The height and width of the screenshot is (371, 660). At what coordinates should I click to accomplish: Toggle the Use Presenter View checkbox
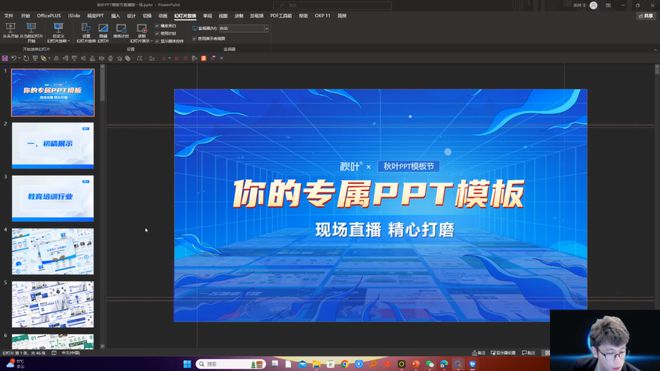coord(194,38)
